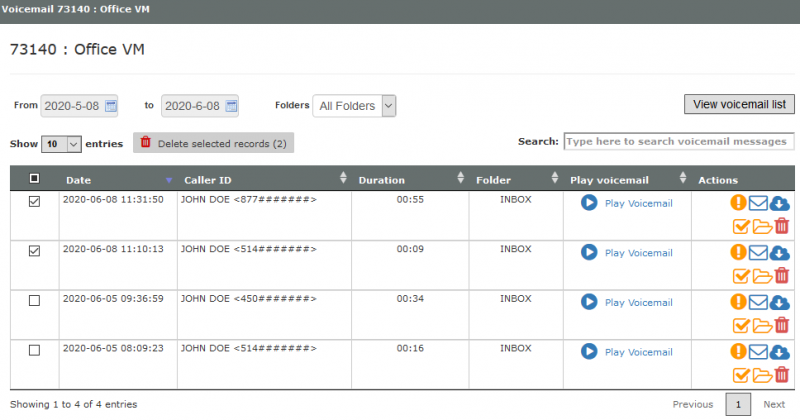Open the 'to' date calendar picker icon

(x=231, y=106)
